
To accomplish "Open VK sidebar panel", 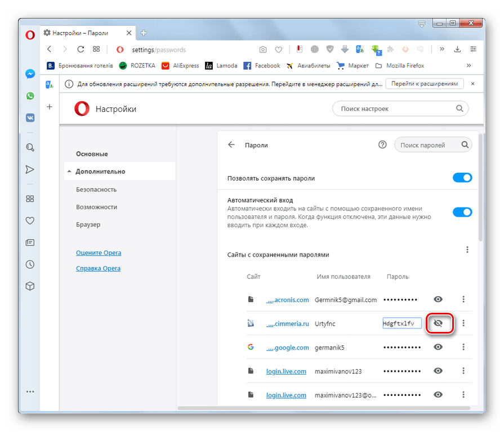I will click(x=30, y=118).
